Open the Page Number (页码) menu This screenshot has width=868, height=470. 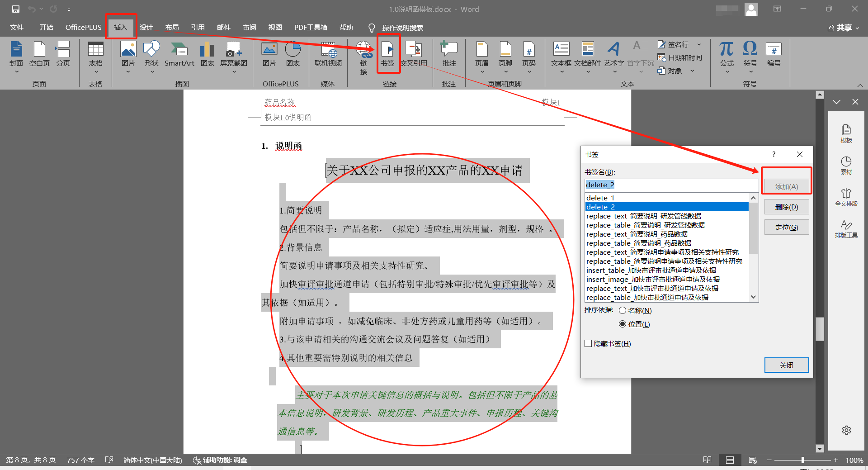(529, 57)
